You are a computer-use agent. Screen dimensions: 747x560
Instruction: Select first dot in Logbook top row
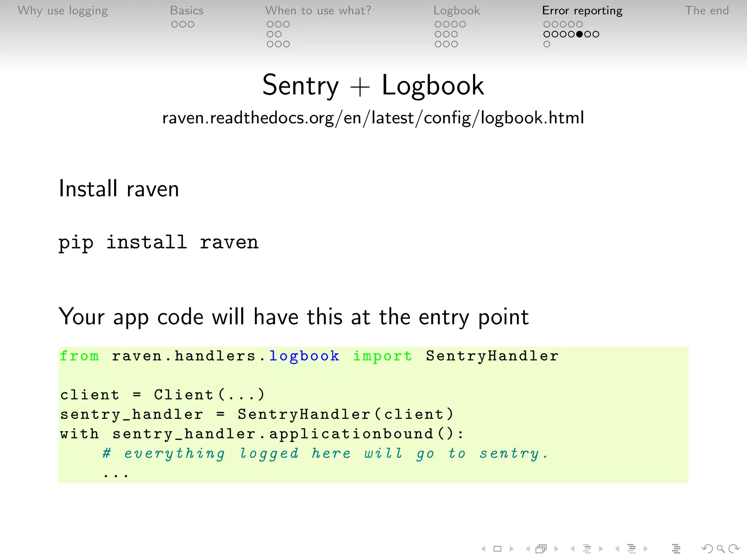point(438,24)
